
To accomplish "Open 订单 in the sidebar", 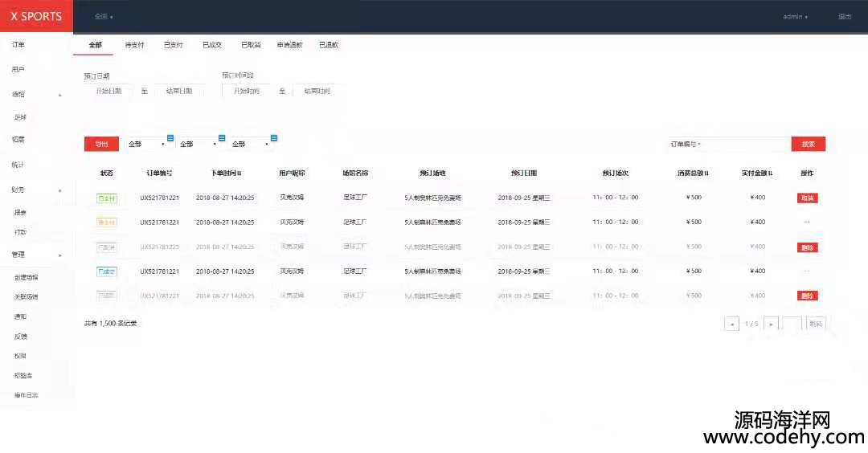I will tap(18, 45).
